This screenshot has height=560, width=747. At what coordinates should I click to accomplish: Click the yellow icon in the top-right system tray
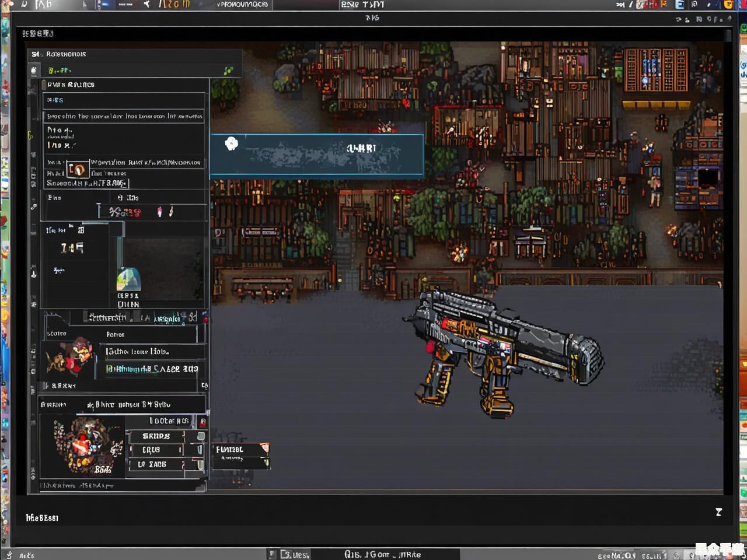(728, 5)
